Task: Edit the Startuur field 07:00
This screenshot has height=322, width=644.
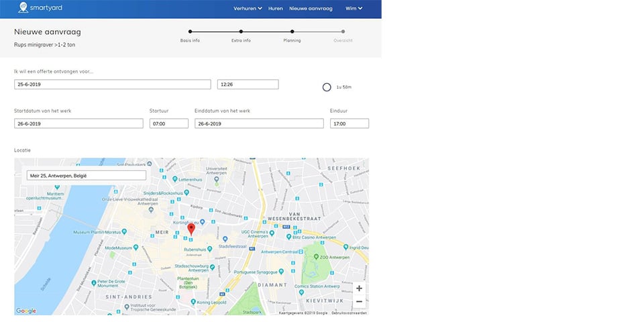Action: pyautogui.click(x=169, y=123)
